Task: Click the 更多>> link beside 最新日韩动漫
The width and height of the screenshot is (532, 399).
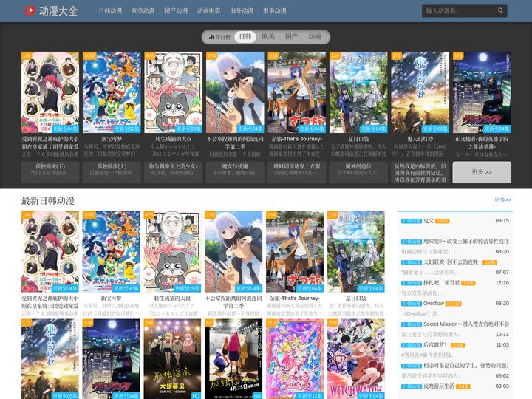Action: (x=502, y=199)
